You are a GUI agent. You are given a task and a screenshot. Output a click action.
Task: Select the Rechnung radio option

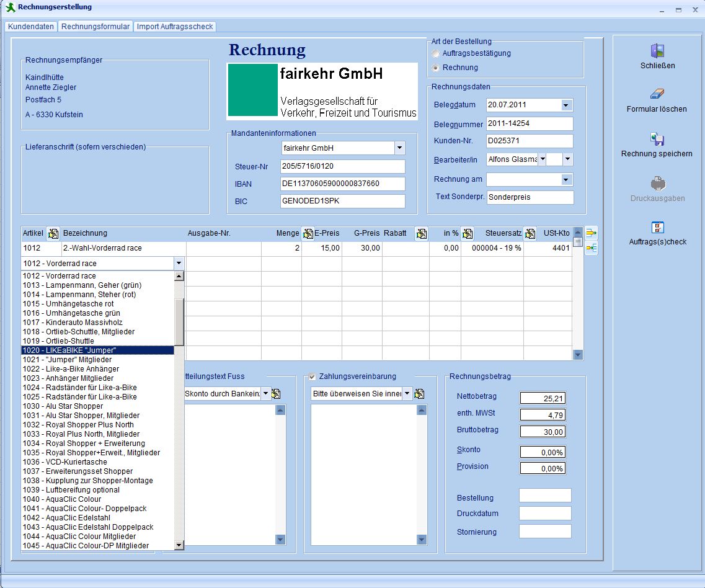point(436,68)
